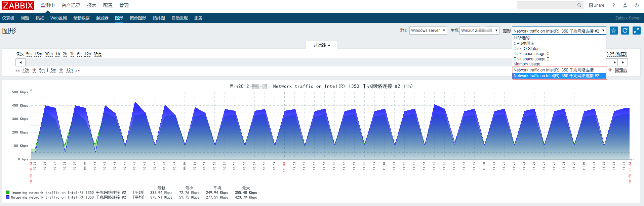
Task: Open the 管理 menu
Action: [124, 5]
